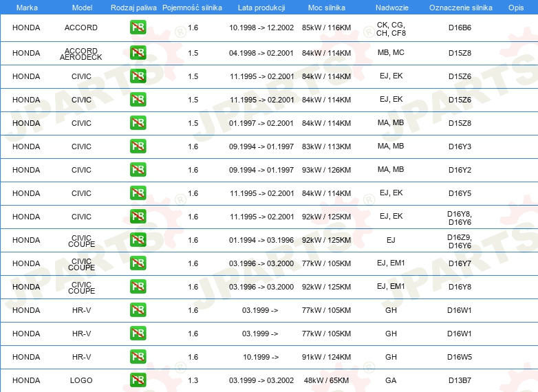Image resolution: width=538 pixels, height=392 pixels.
Task: Select the 01.1994 -> 03.1996 production cell
Action: point(261,240)
